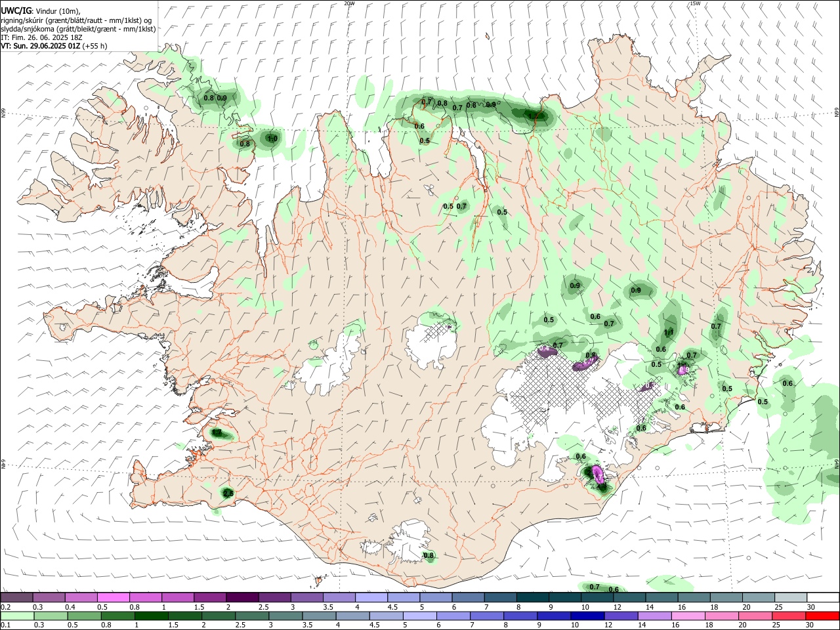Pick the dark purple snow swatch between 2 and 2.5
The image size is (840, 630).
(243, 597)
